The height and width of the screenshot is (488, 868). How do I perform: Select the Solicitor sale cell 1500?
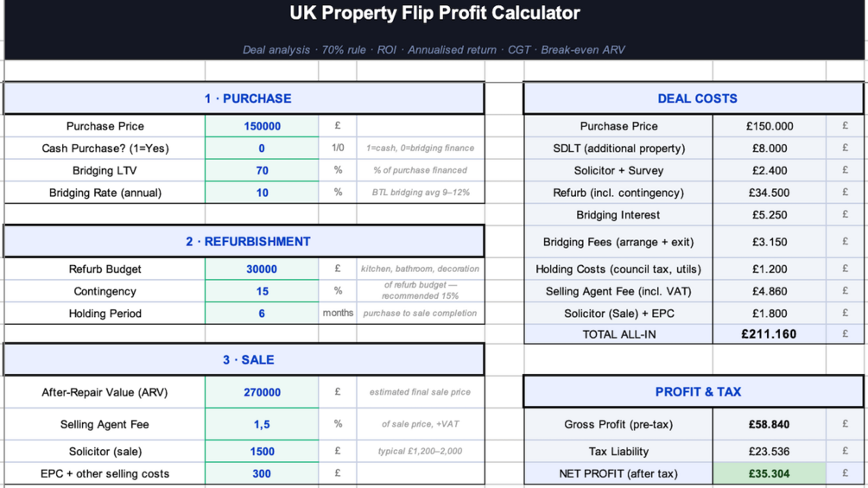point(262,452)
